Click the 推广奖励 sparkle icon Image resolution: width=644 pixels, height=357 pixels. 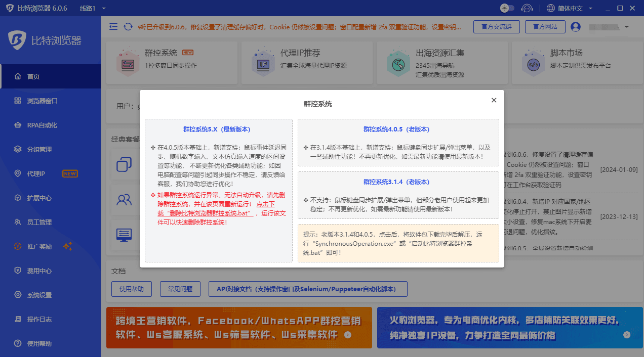click(x=68, y=246)
